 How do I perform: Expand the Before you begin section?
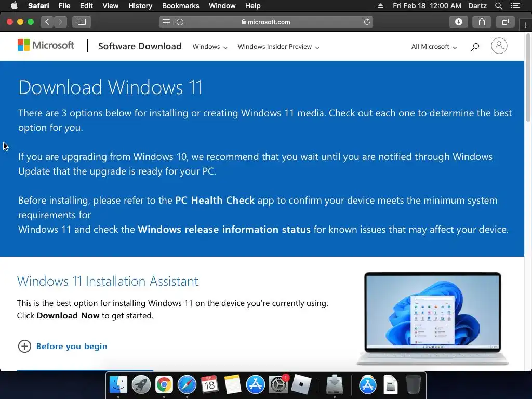tap(63, 346)
